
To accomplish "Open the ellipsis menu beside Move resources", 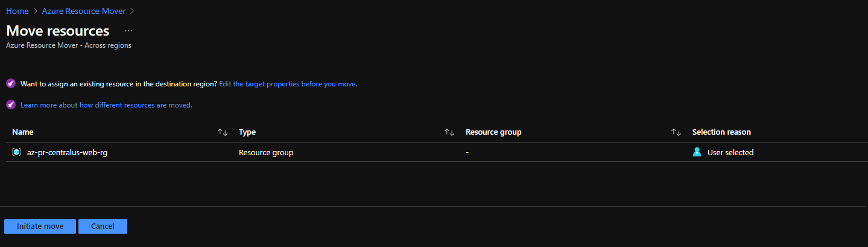I will 128,30.
